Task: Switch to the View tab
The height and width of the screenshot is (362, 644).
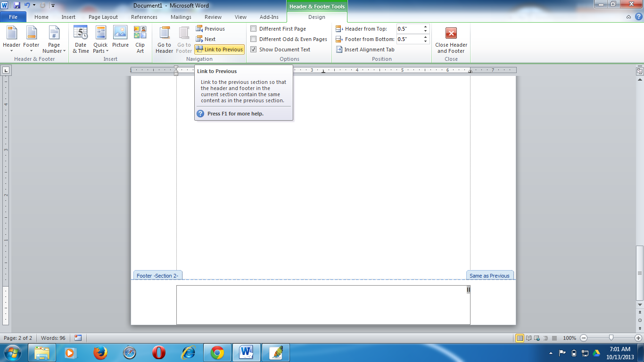Action: (240, 17)
